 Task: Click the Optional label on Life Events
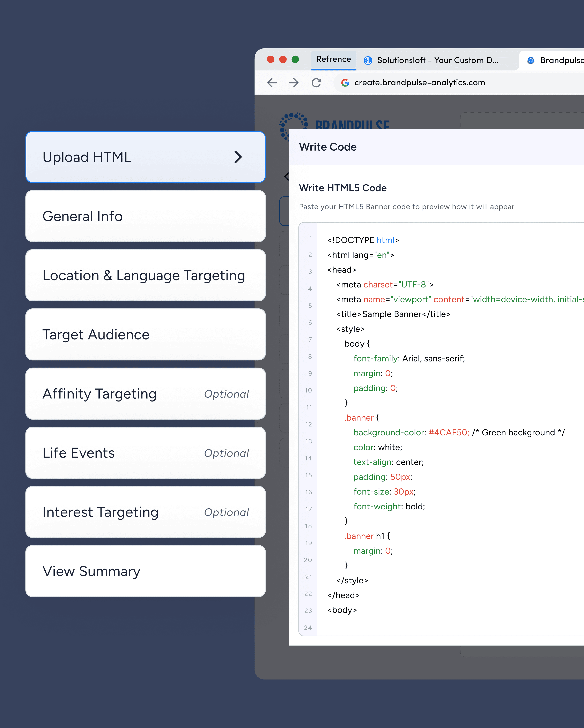pos(226,453)
